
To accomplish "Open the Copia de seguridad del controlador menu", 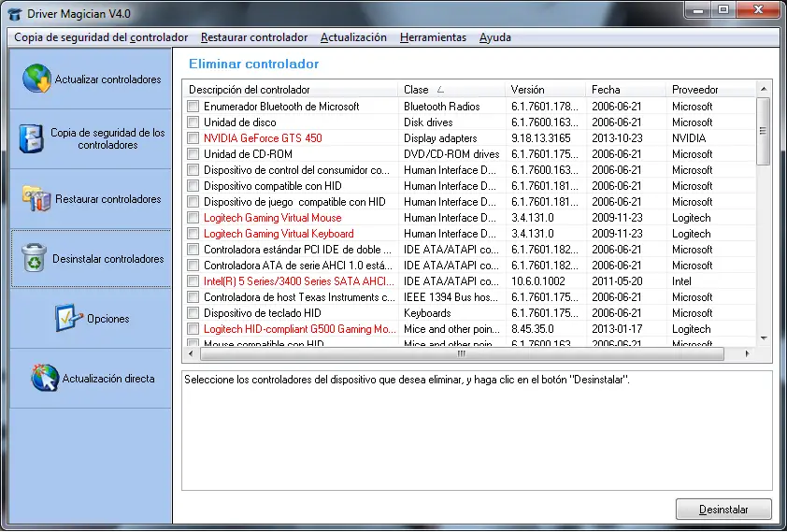I will (x=101, y=37).
